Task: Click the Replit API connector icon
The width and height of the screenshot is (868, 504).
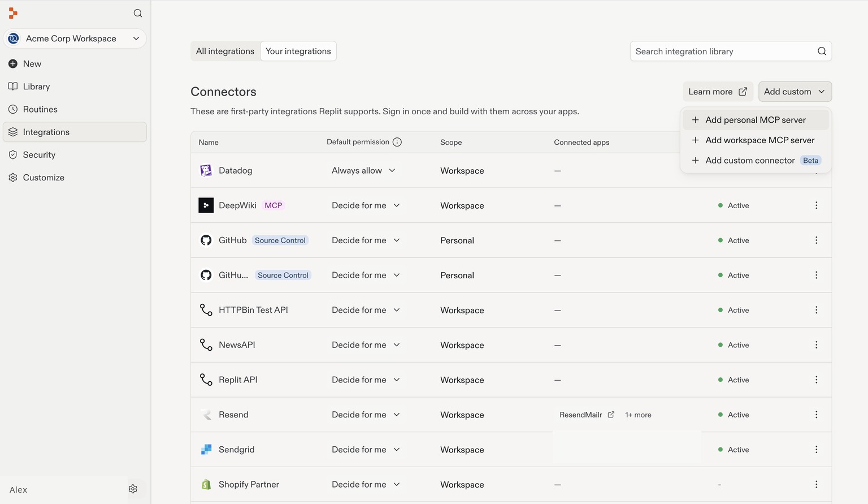Action: tap(206, 380)
